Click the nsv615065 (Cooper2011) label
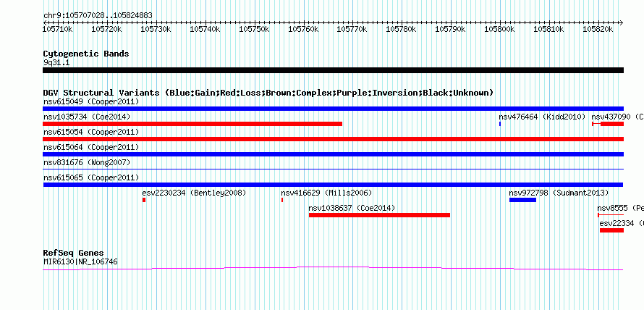Image resolution: width=644 pixels, height=310 pixels. pyautogui.click(x=91, y=177)
